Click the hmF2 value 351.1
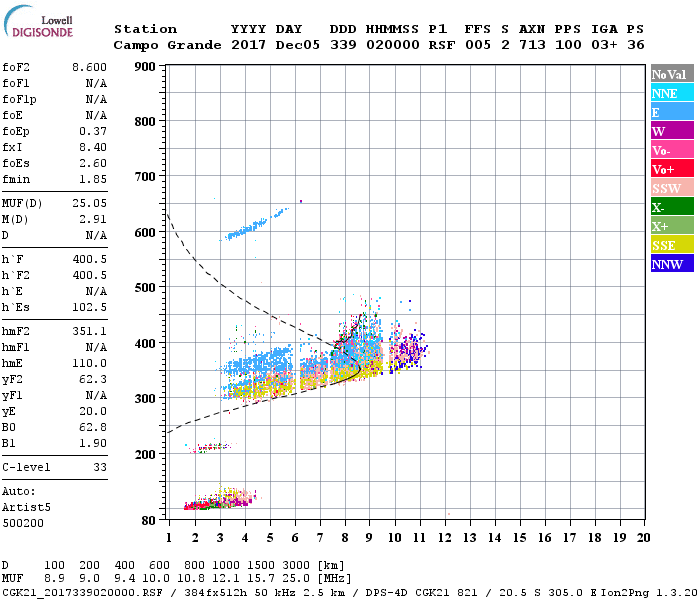700x600 pixels. [x=89, y=331]
